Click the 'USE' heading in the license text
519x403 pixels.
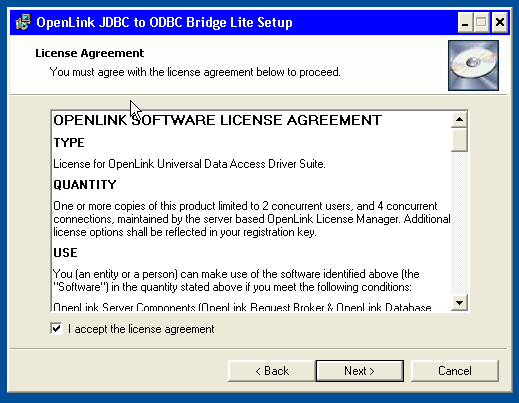click(65, 252)
